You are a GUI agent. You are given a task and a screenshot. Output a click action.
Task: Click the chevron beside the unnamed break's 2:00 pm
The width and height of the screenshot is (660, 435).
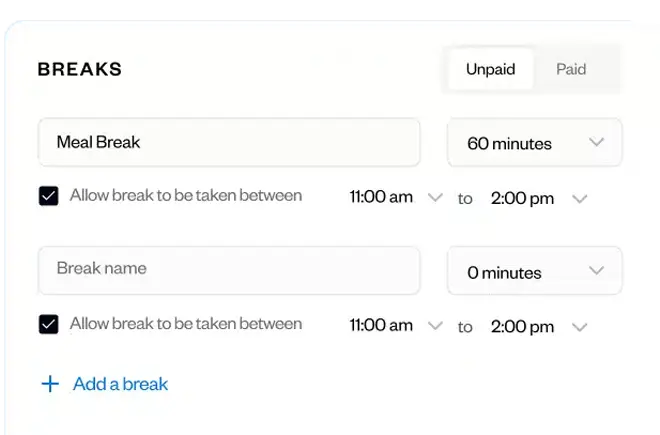click(x=580, y=327)
